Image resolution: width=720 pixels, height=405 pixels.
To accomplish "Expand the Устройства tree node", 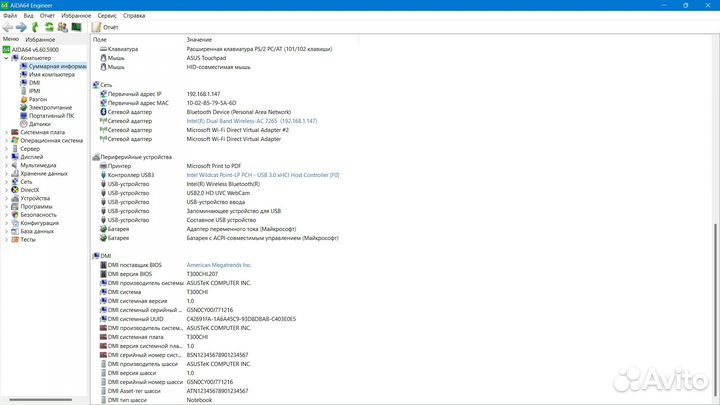I will point(6,198).
